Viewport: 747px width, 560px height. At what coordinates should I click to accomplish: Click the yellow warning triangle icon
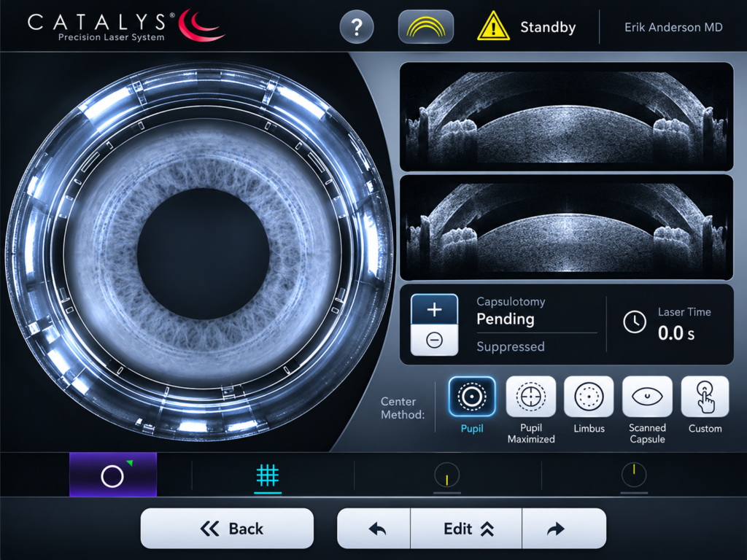pyautogui.click(x=493, y=26)
